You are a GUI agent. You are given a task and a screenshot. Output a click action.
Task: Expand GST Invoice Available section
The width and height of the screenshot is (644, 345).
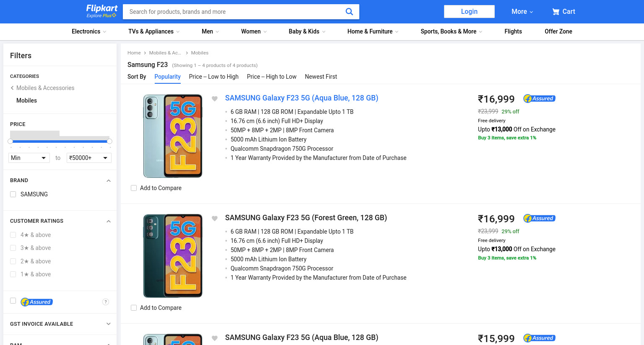pyautogui.click(x=60, y=324)
